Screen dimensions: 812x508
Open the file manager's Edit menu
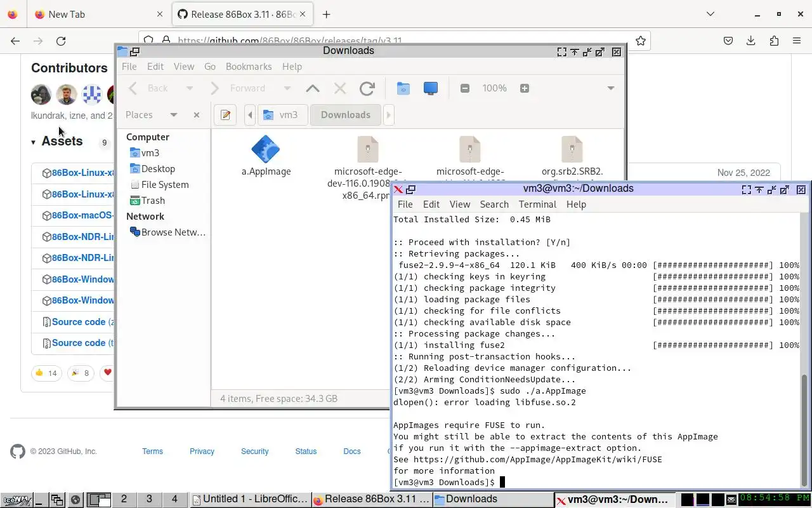click(x=155, y=67)
